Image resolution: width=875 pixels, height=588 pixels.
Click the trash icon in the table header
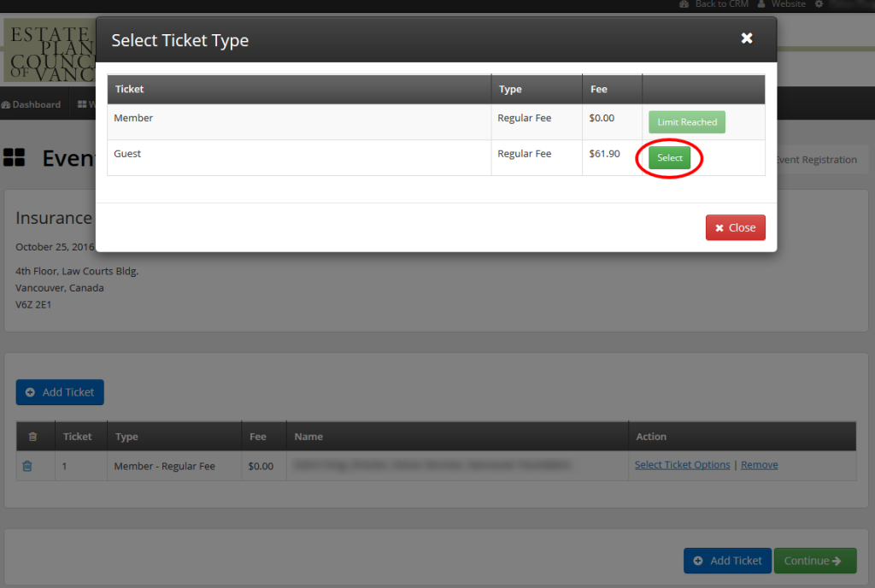tap(33, 436)
